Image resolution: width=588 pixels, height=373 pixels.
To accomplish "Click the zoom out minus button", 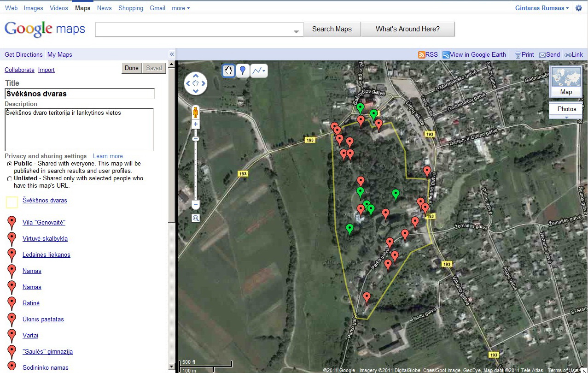I will [196, 205].
